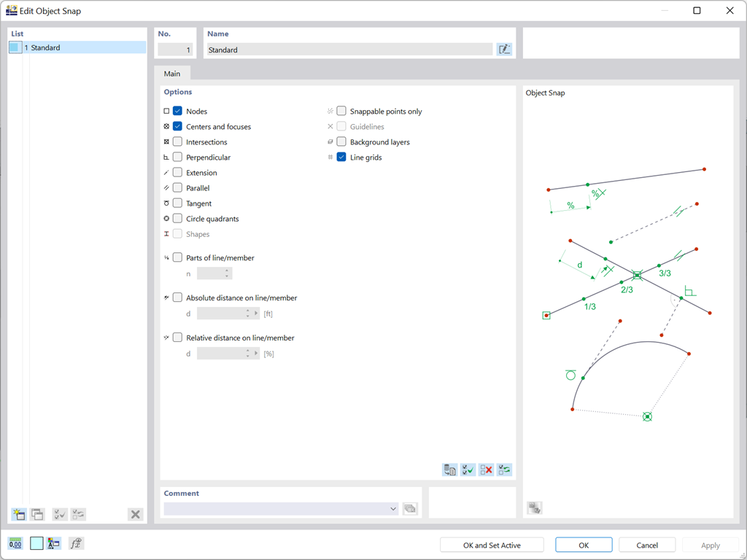Click the uncheck all options red X icon
Viewport: 747px width, 560px height.
pos(487,470)
